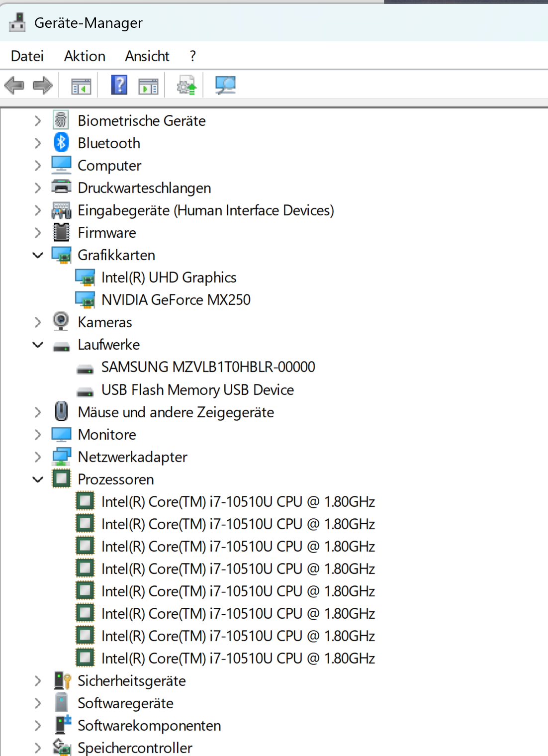Open the ? help menu
The width and height of the screenshot is (548, 756).
(193, 56)
